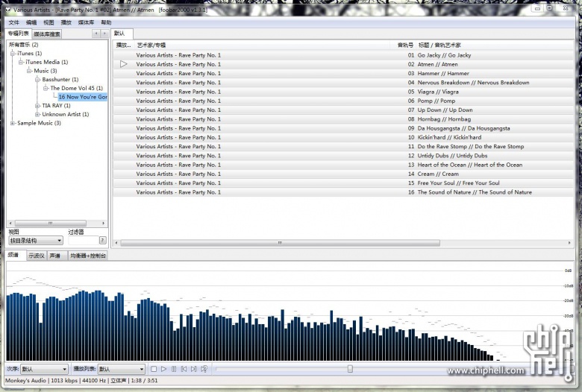Open the 编辑 menu
The width and height of the screenshot is (582, 392).
tap(31, 22)
